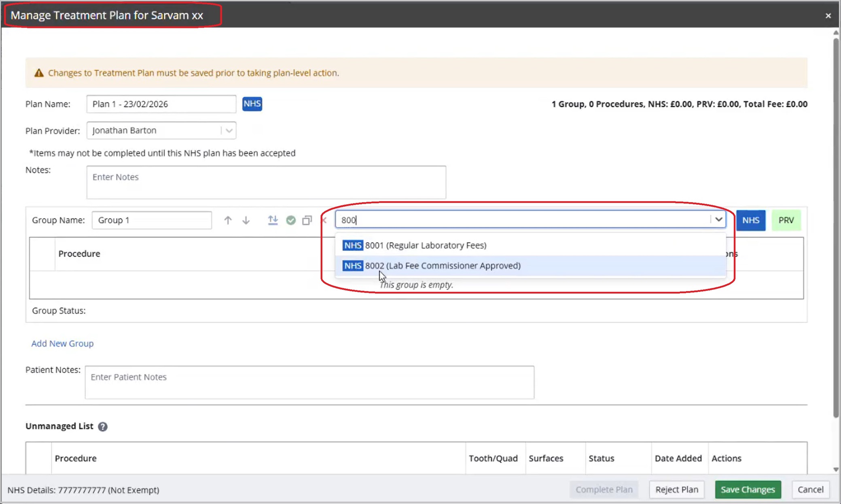Select 8002 Lab Fee Commissioner Approved option
Screen dimensions: 841x504
pos(443,266)
